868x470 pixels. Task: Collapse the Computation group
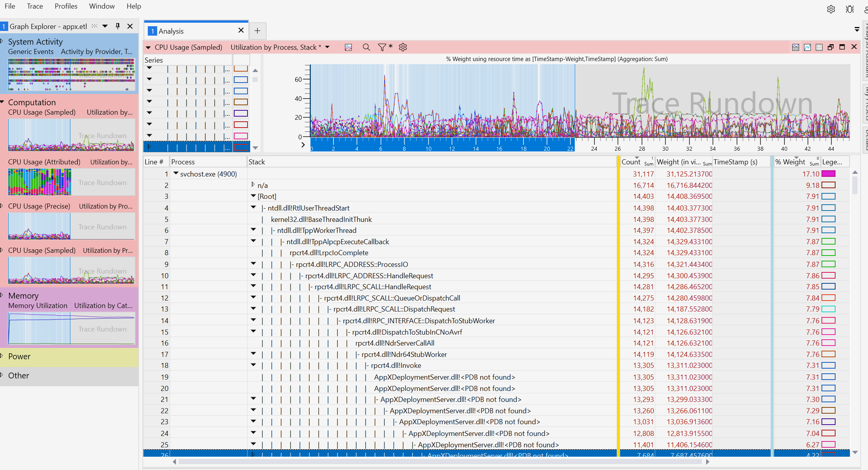tap(2, 102)
